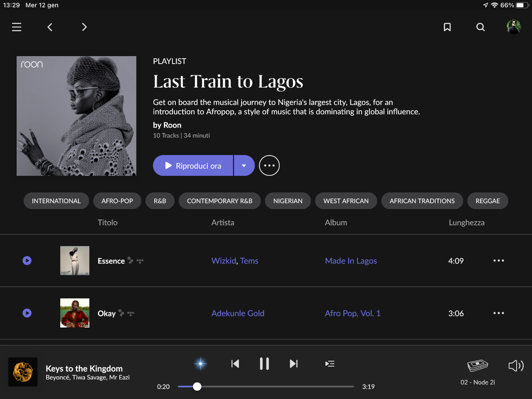Image resolution: width=532 pixels, height=399 pixels.
Task: Open more options for Okay
Action: 499,313
